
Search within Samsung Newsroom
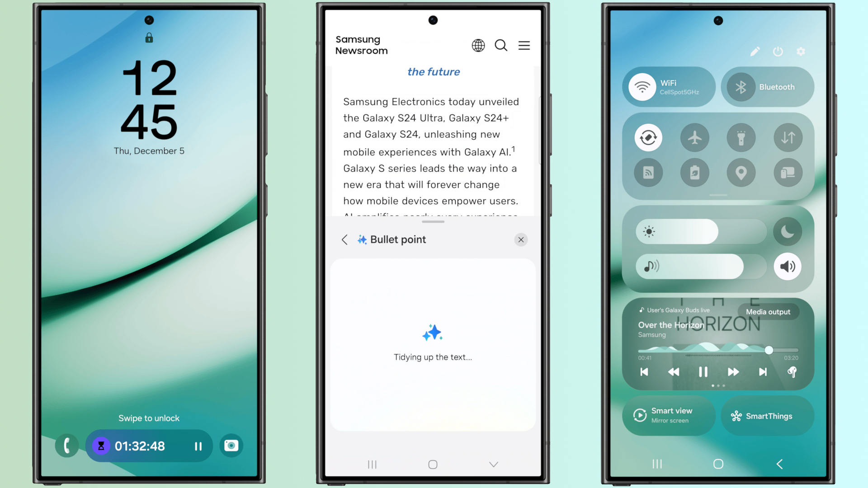pyautogui.click(x=501, y=45)
